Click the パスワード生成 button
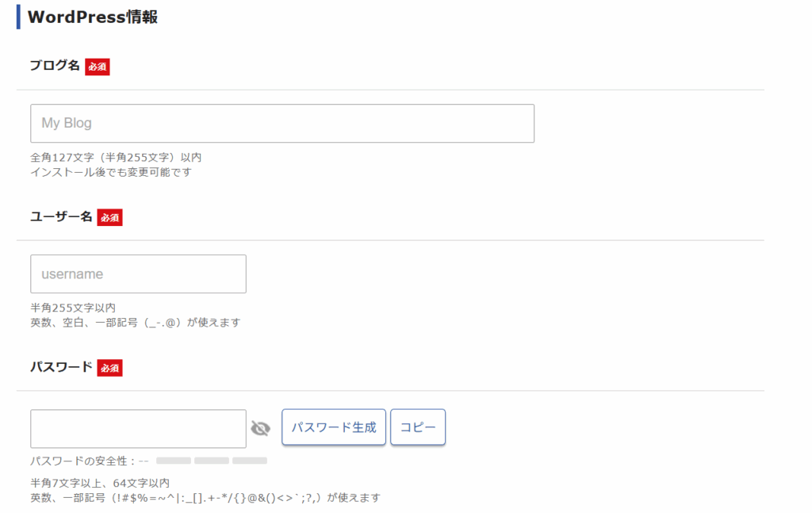This screenshot has width=812, height=513. pyautogui.click(x=334, y=427)
